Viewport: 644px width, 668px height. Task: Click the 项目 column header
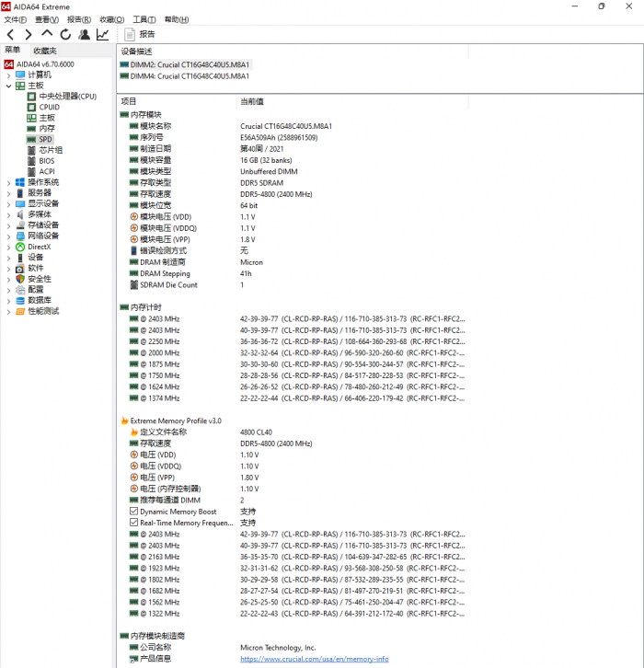[128, 101]
